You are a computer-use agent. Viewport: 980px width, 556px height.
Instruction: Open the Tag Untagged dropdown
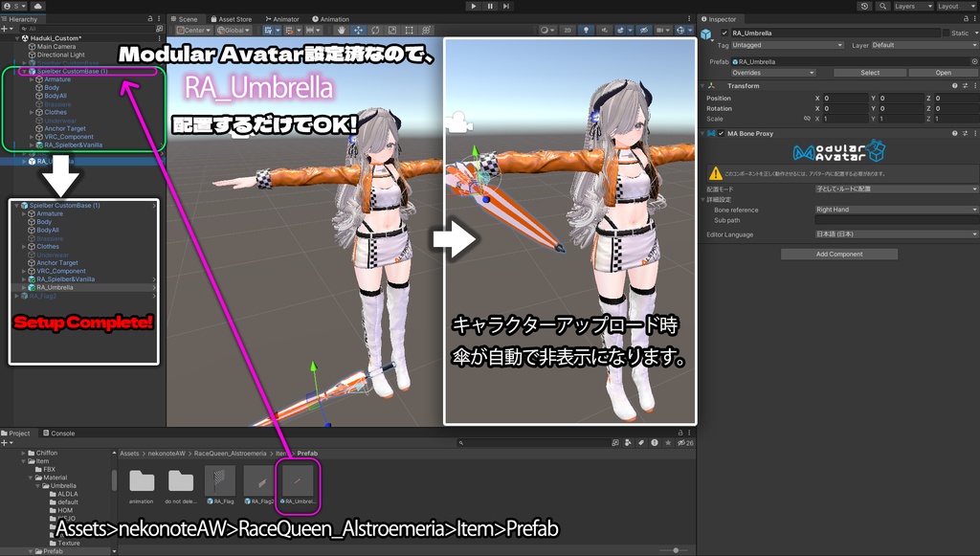pos(788,45)
